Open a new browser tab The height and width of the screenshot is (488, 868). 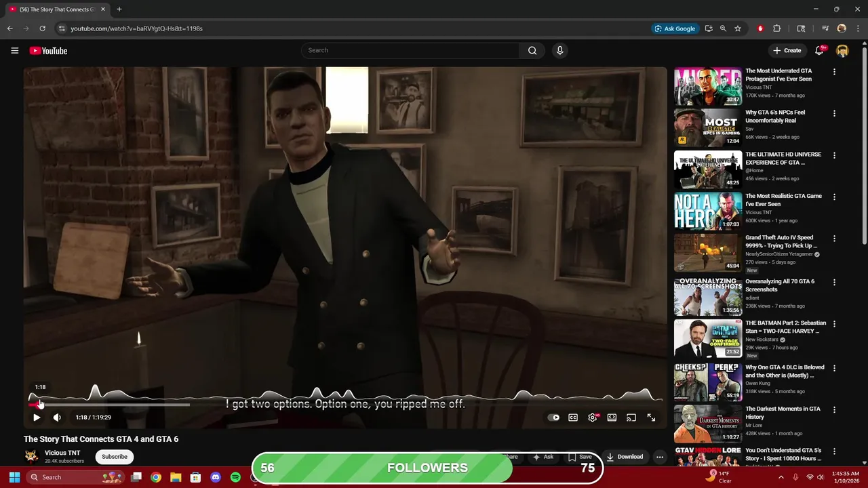(119, 9)
